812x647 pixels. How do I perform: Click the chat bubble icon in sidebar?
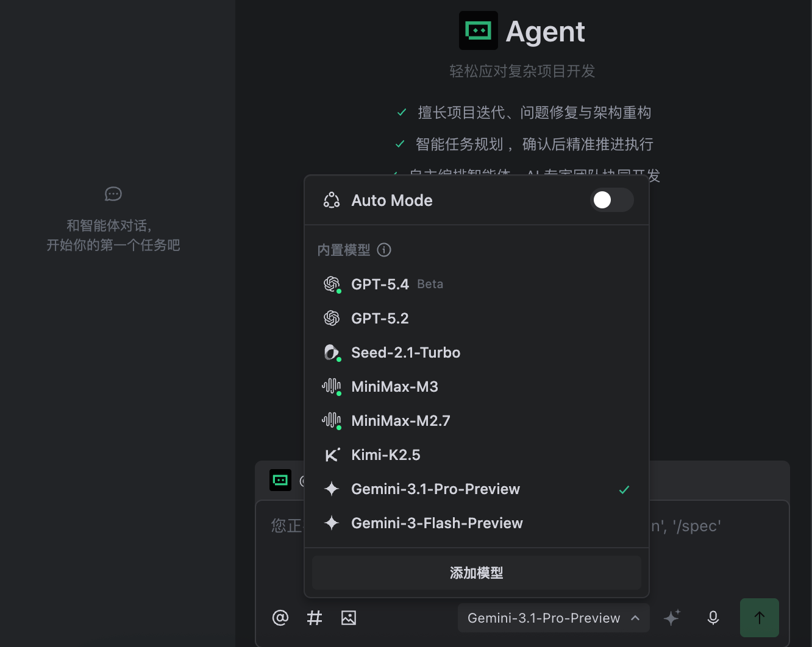click(x=113, y=194)
